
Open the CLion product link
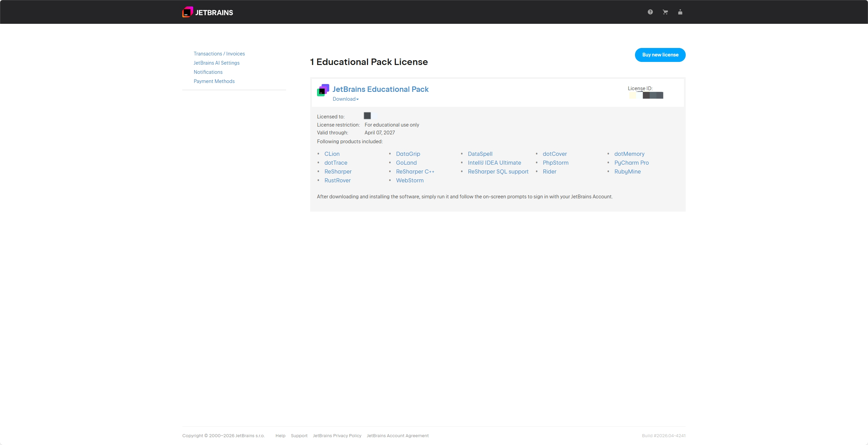click(332, 154)
